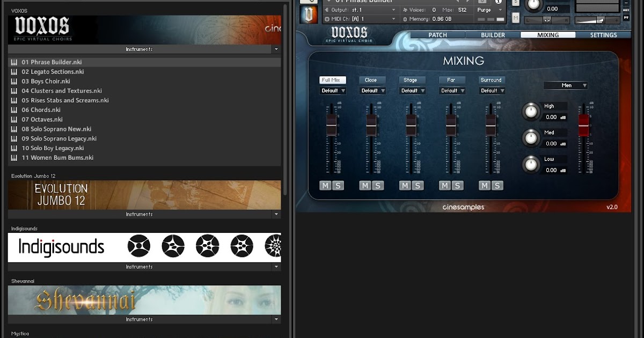Switch to the MIXING tab

click(x=548, y=35)
